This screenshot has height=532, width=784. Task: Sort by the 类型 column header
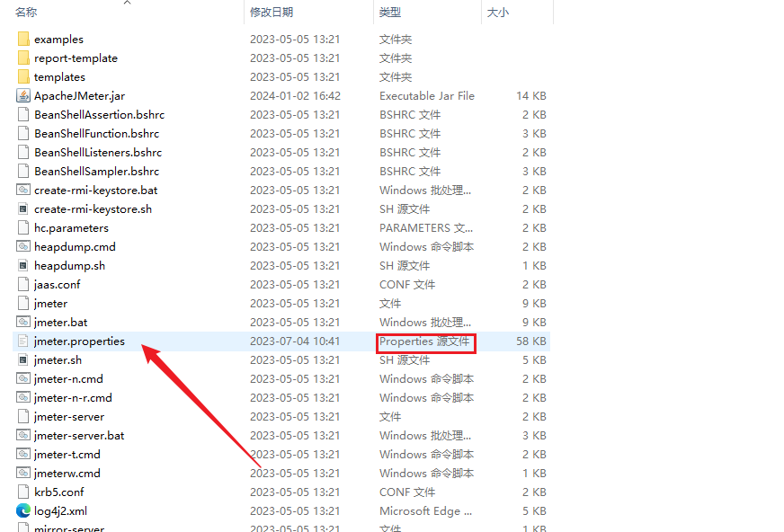390,12
